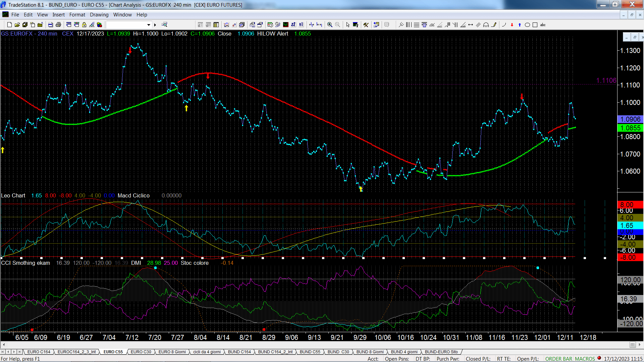Click the padlock icon in toolbar

click(84, 25)
